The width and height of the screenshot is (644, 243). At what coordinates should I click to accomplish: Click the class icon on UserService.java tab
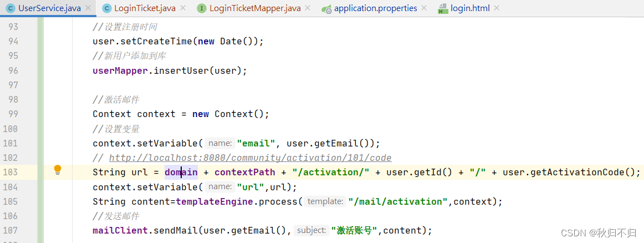11,8
